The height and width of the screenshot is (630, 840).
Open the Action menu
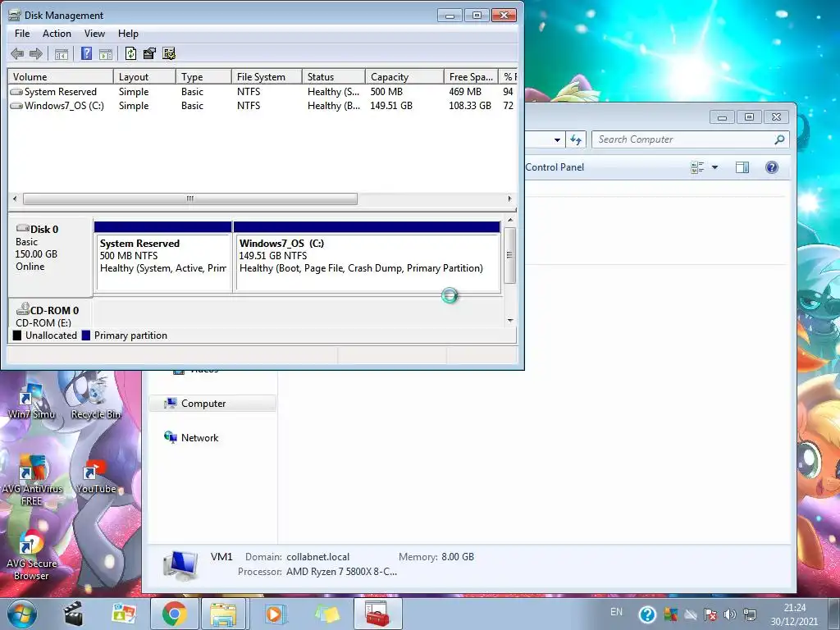(57, 33)
